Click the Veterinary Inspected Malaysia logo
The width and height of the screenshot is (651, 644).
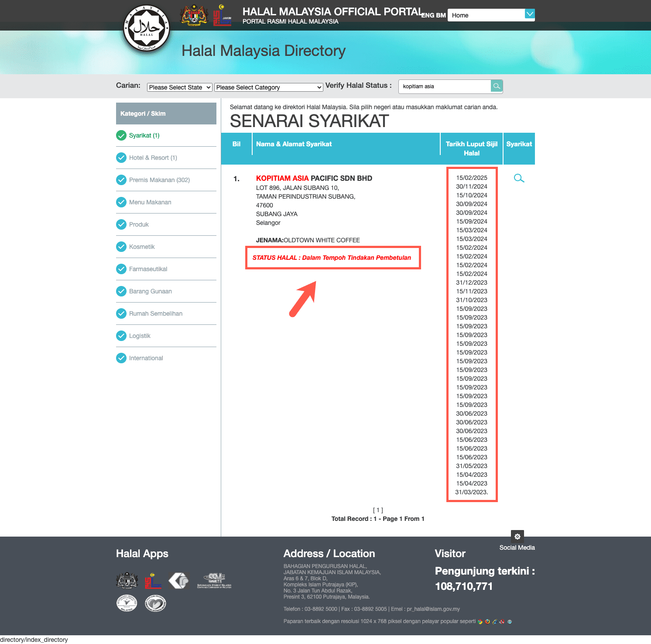click(x=127, y=603)
